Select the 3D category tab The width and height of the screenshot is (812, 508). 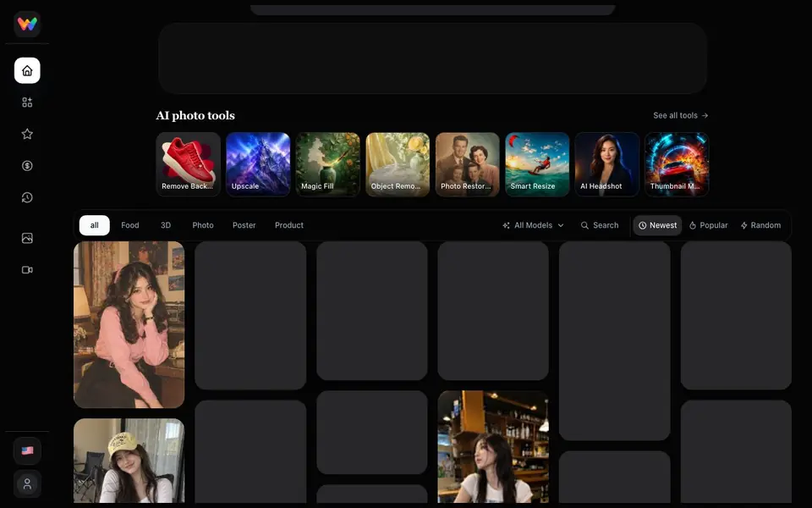click(x=166, y=225)
